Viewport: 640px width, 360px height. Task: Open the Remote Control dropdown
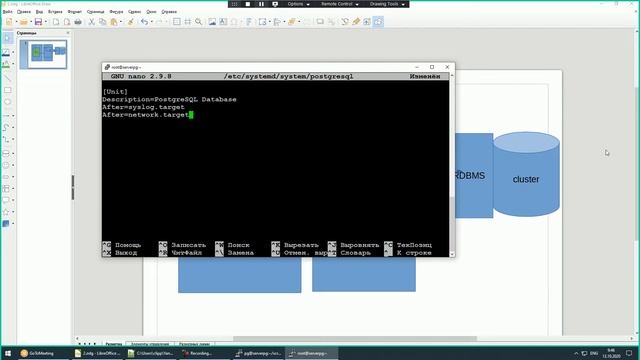click(x=340, y=4)
